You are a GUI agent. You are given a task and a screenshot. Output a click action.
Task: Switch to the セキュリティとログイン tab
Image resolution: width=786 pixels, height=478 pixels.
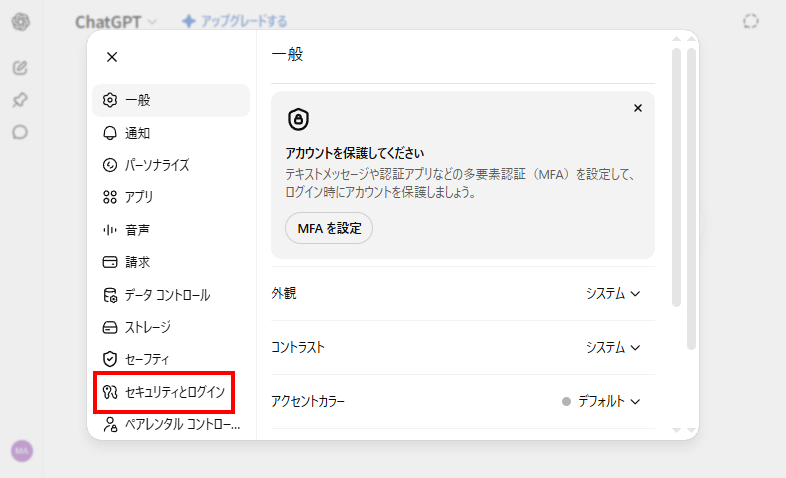[164, 392]
